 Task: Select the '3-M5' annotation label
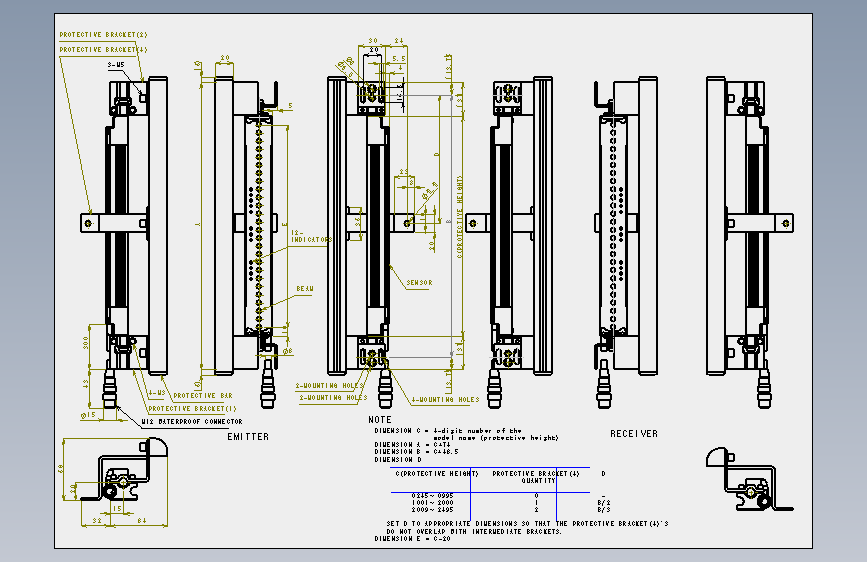pyautogui.click(x=116, y=65)
